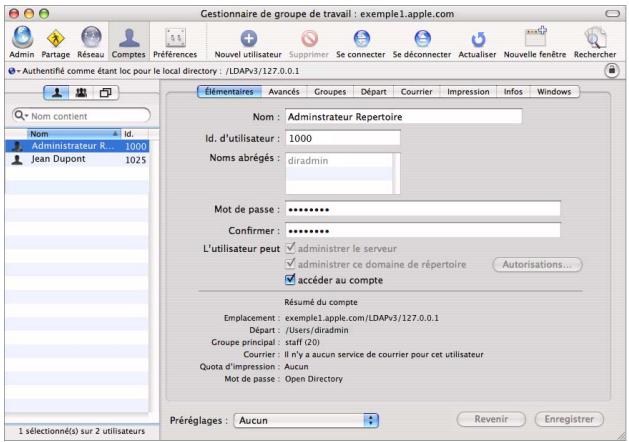
Task: Click the Mot de passe field
Action: [x=423, y=209]
